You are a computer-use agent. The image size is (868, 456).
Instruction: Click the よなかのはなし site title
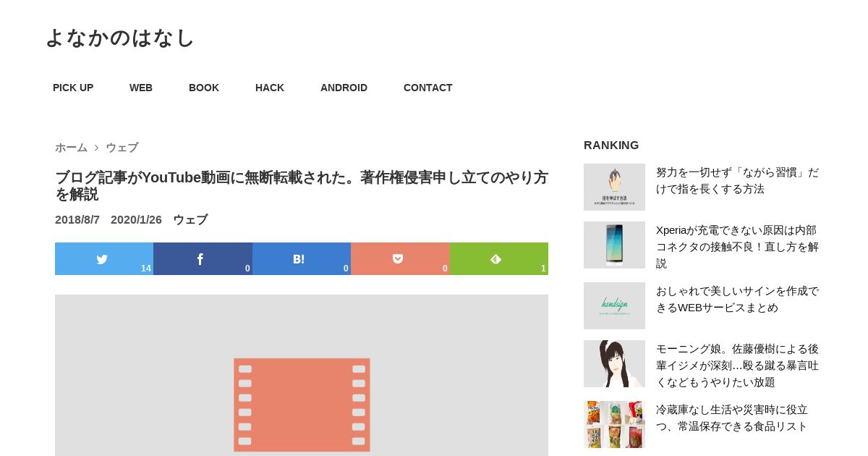(120, 38)
